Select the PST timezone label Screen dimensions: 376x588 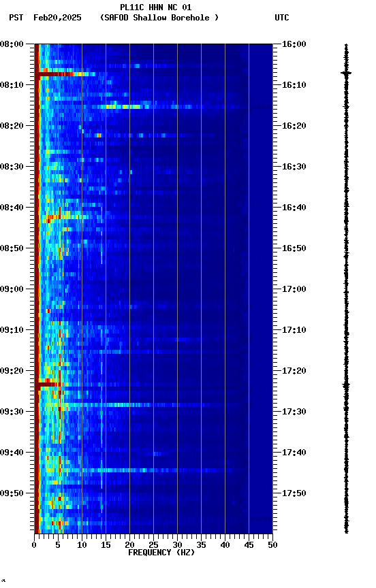[16, 18]
